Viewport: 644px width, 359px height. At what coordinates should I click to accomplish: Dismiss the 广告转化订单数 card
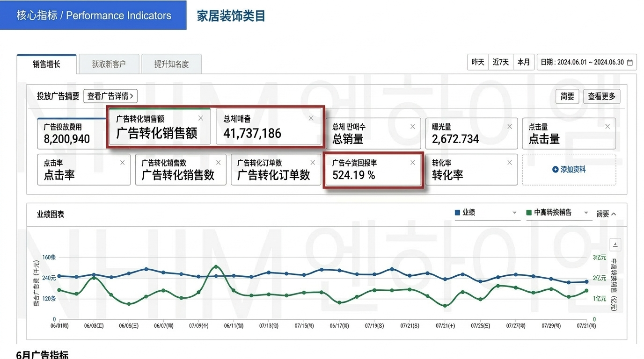click(313, 163)
